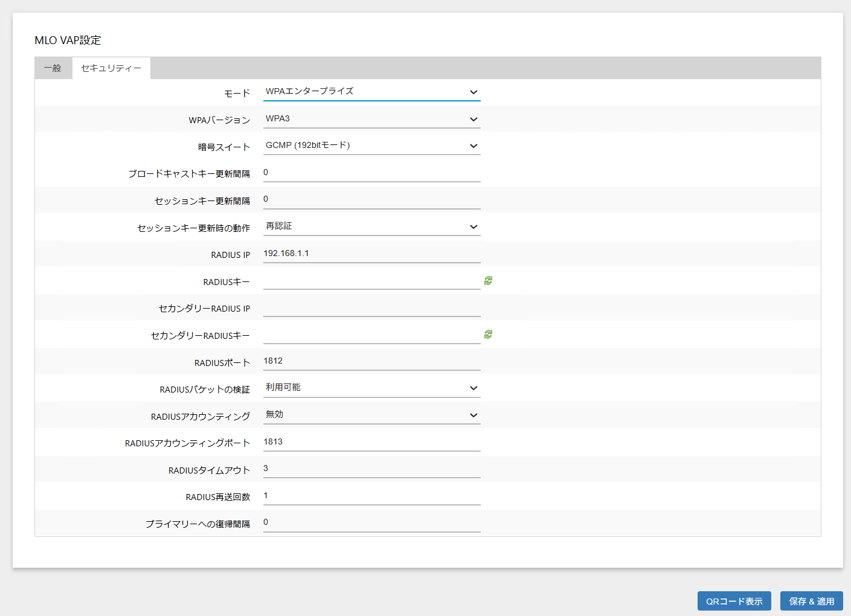The width and height of the screenshot is (851, 616).
Task: Click the RADIUSポート input field
Action: click(371, 361)
